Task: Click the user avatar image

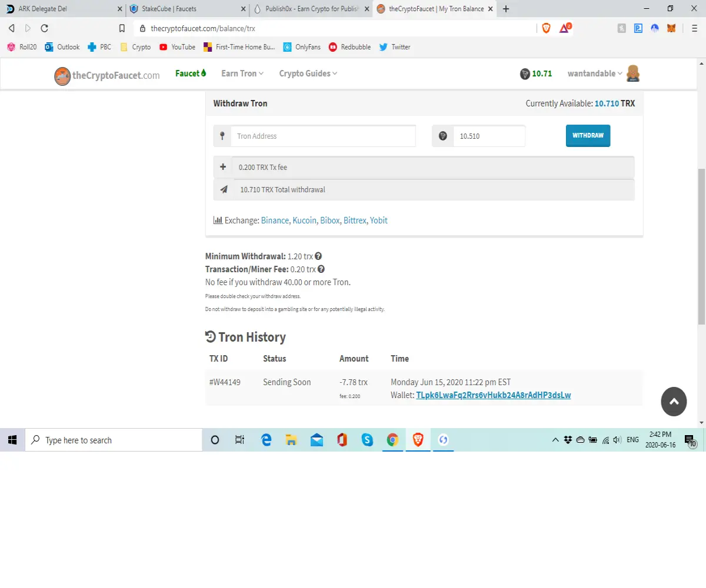Action: pos(633,73)
